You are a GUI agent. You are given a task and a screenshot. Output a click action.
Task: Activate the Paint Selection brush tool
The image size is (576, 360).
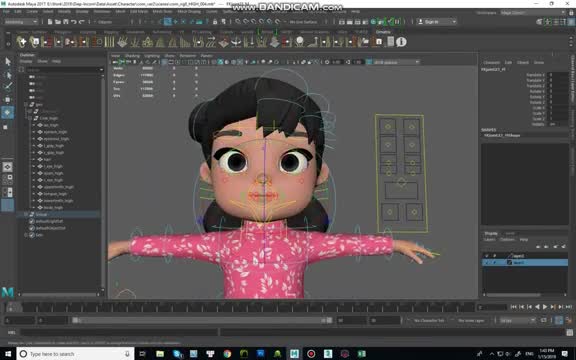[8, 87]
